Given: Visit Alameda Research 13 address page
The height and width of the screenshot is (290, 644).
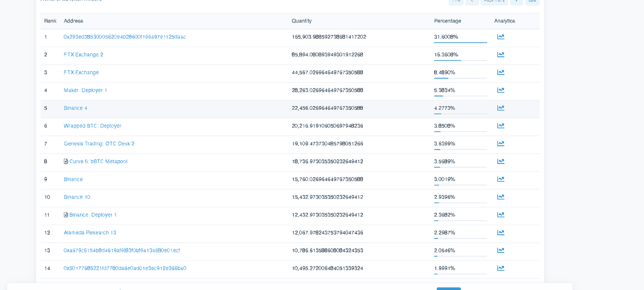Looking at the screenshot, I should point(90,233).
